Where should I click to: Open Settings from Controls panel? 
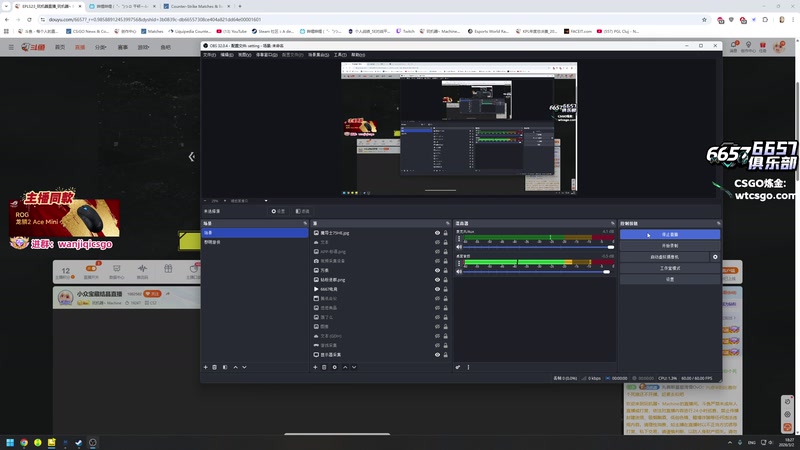[670, 280]
